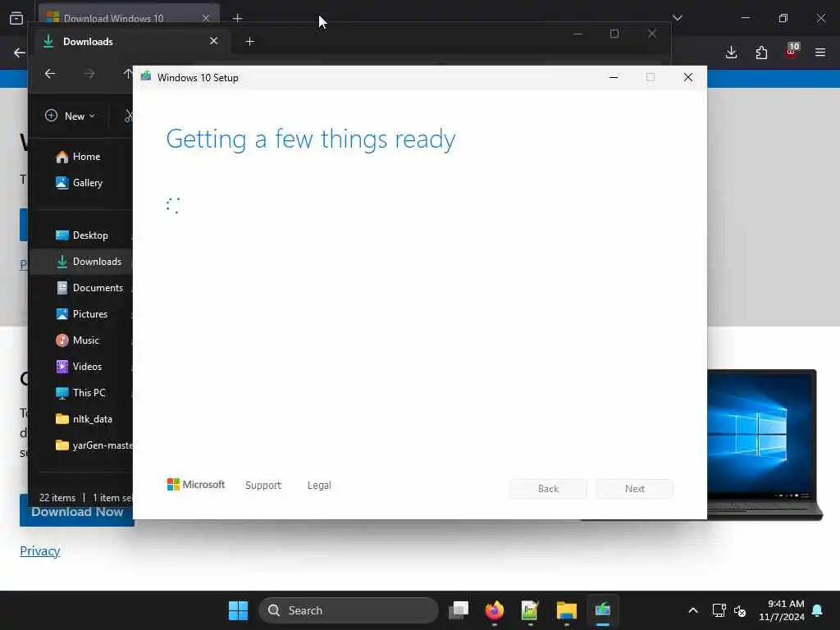
Task: Open This PC in the sidebar
Action: pyautogui.click(x=81, y=393)
